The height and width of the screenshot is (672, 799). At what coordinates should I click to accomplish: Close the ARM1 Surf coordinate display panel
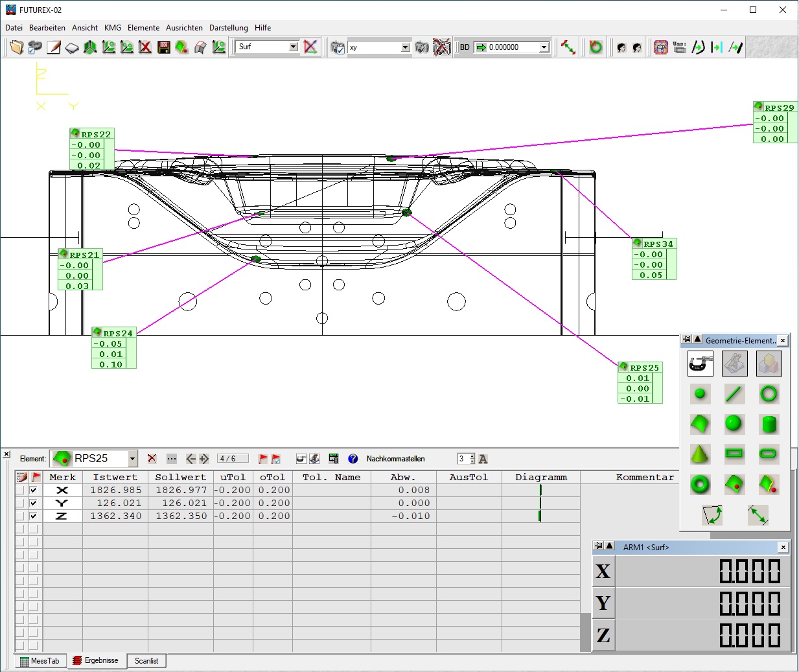(x=782, y=547)
